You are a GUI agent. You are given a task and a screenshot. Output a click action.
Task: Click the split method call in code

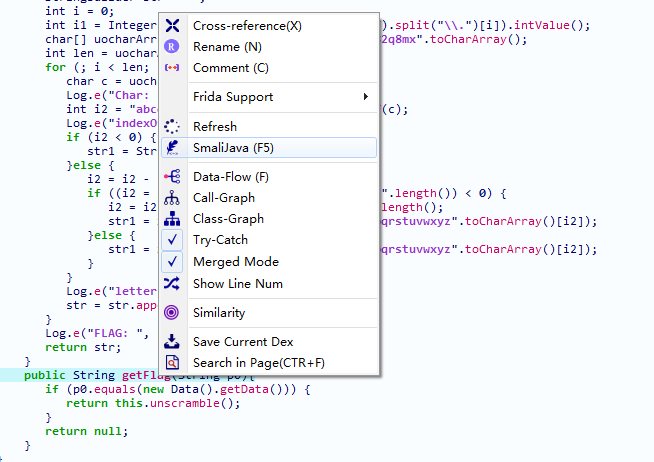(412, 25)
